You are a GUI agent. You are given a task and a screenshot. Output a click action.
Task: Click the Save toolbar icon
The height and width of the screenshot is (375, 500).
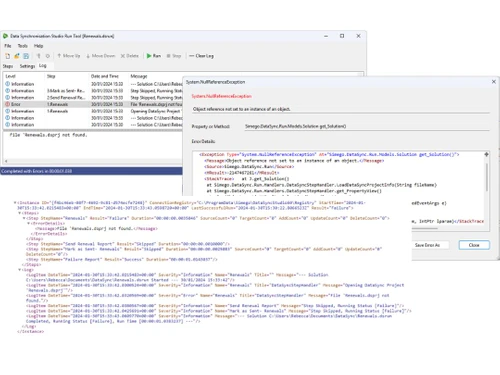click(x=26, y=56)
